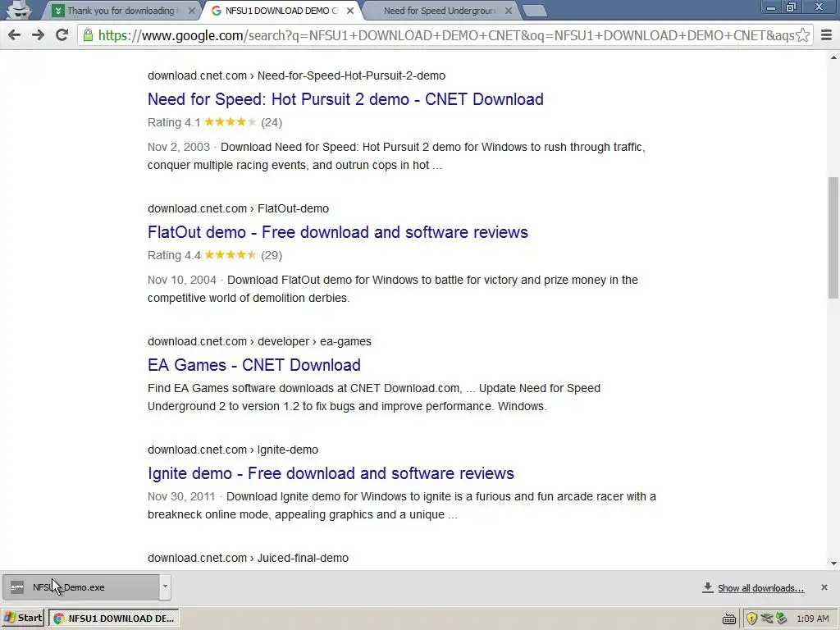Click the scrollbar up arrow

[833, 57]
